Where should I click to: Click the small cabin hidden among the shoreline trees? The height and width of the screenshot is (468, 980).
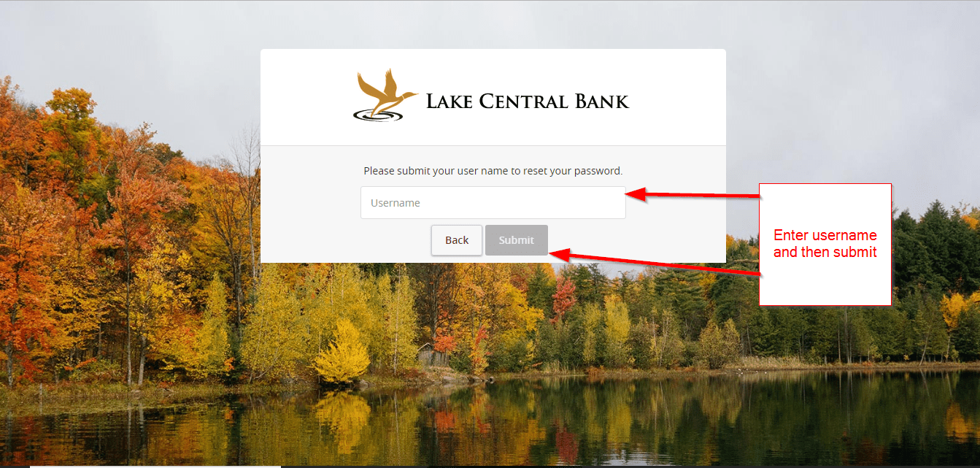tap(431, 356)
